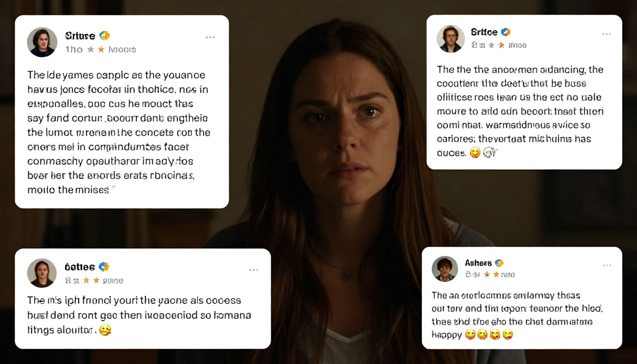Open the three-dot menu on Ashess card
Image resolution: width=637 pixels, height=364 pixels.
(607, 266)
